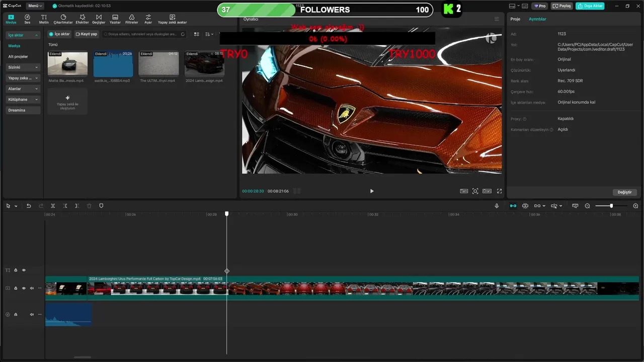Expand the Sizinki sidebar section
This screenshot has width=644, height=362.
click(x=23, y=67)
